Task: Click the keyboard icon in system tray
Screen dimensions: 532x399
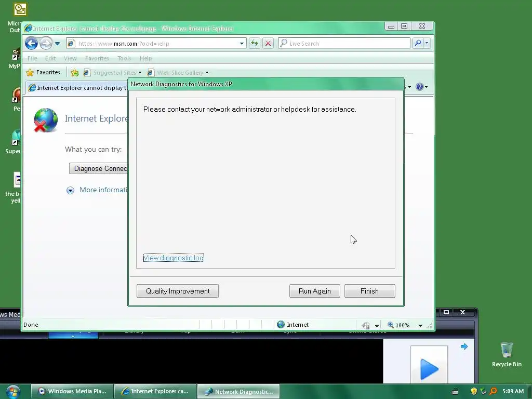Action: coord(455,392)
